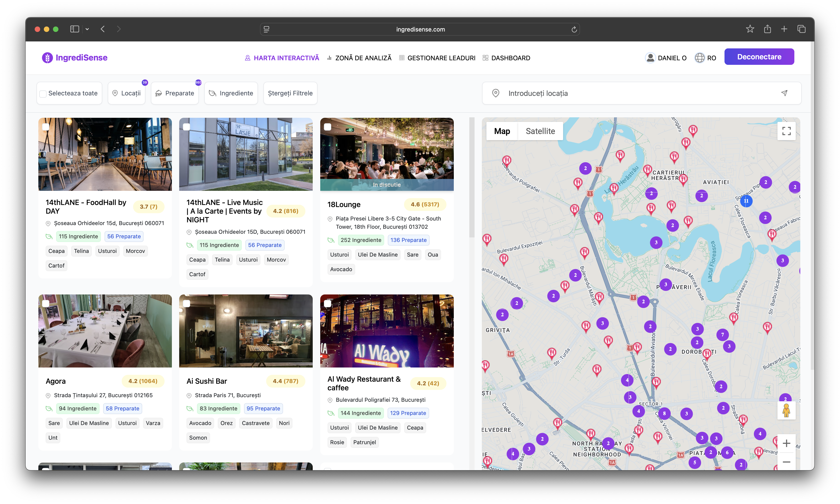Select the 18Lounge card checkbox
840x504 pixels.
[x=328, y=127]
